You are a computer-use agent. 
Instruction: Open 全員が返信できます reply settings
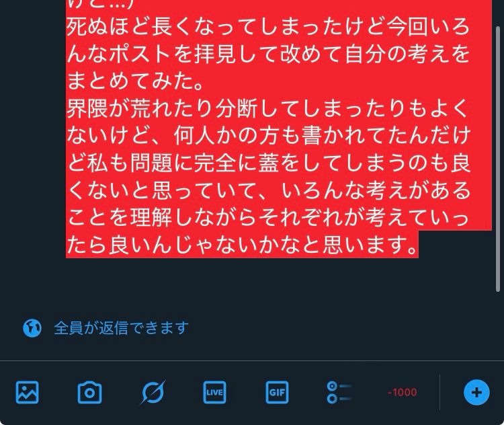(121, 328)
